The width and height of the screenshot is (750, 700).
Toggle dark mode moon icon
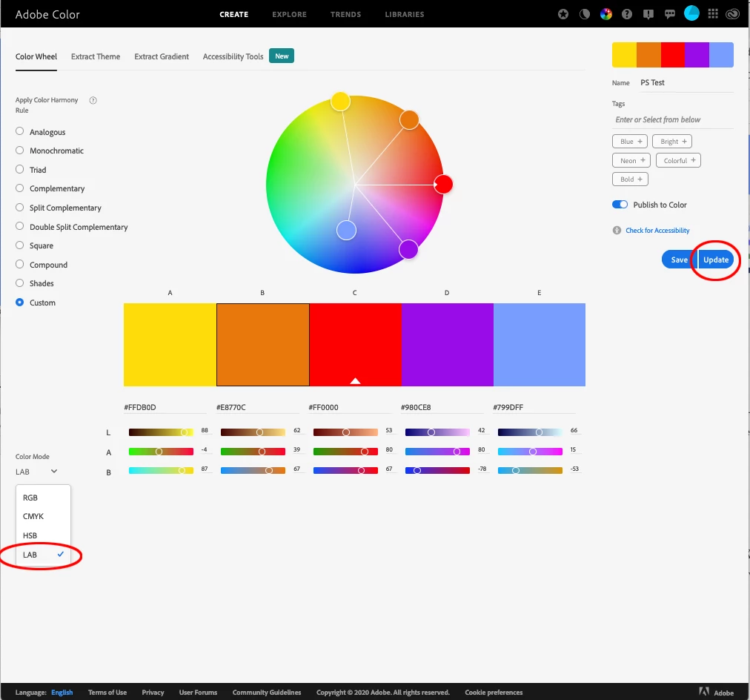(585, 14)
